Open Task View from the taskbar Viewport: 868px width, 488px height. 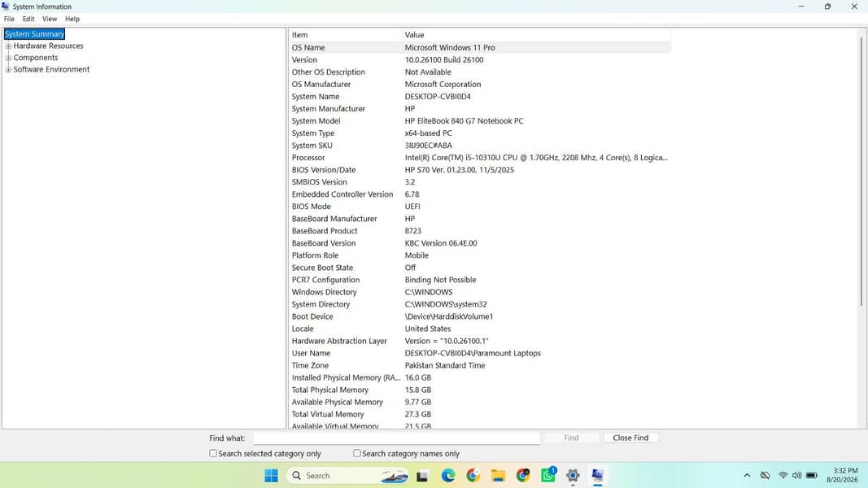tap(422, 475)
